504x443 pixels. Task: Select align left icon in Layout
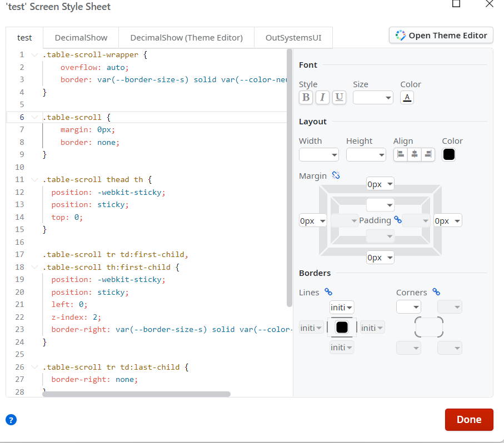click(x=401, y=154)
